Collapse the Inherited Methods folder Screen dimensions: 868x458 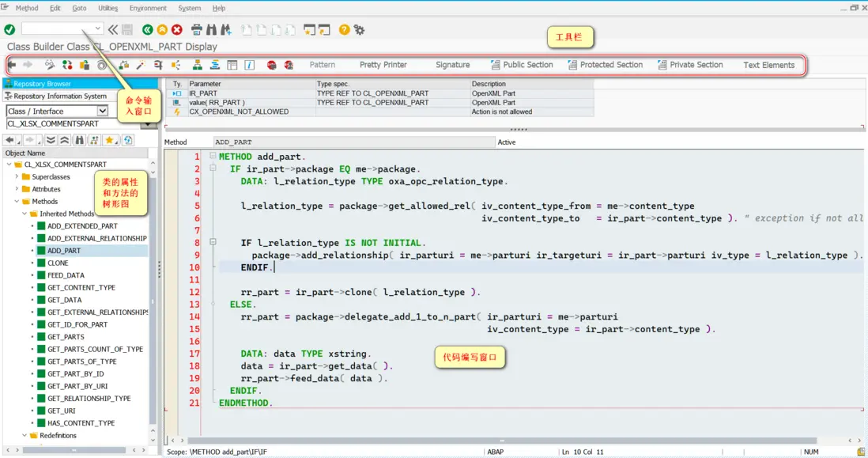(25, 214)
